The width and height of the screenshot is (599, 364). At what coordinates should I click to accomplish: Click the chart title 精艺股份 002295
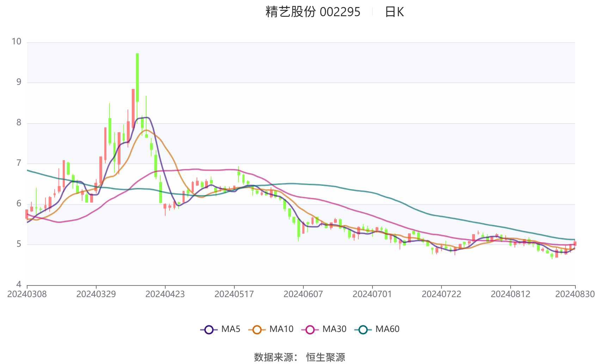pyautogui.click(x=313, y=12)
